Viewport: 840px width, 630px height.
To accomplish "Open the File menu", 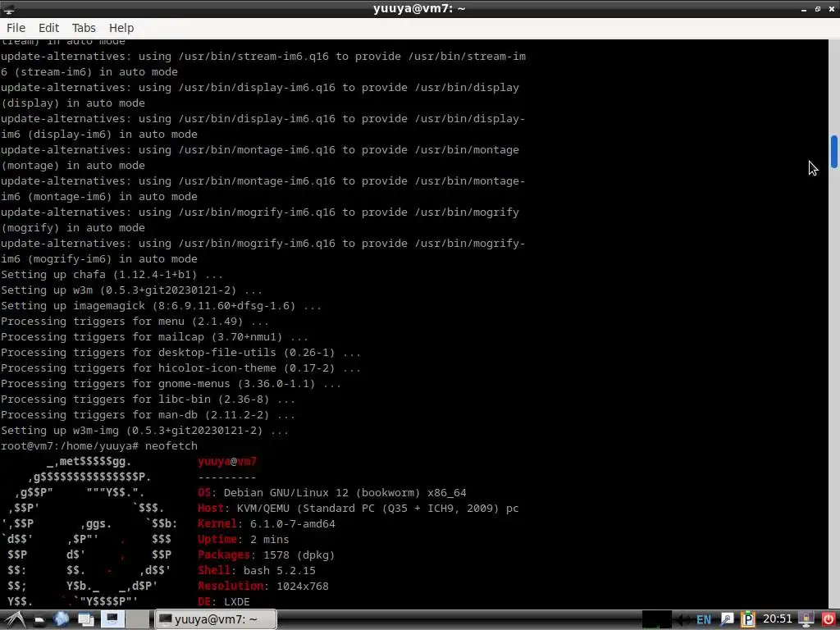I will click(16, 28).
